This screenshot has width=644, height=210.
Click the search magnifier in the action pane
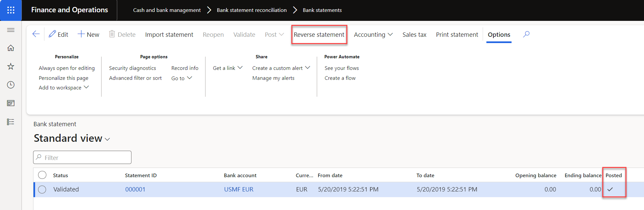tap(526, 34)
